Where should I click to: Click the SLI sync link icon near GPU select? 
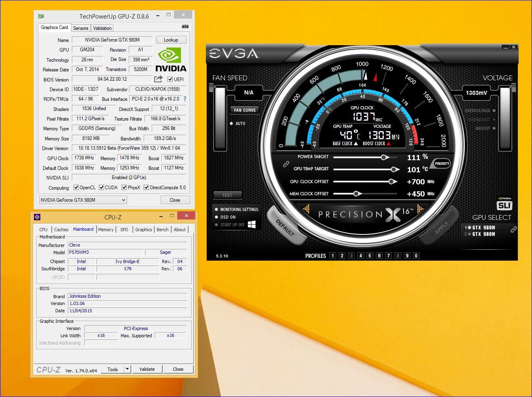[x=513, y=230]
